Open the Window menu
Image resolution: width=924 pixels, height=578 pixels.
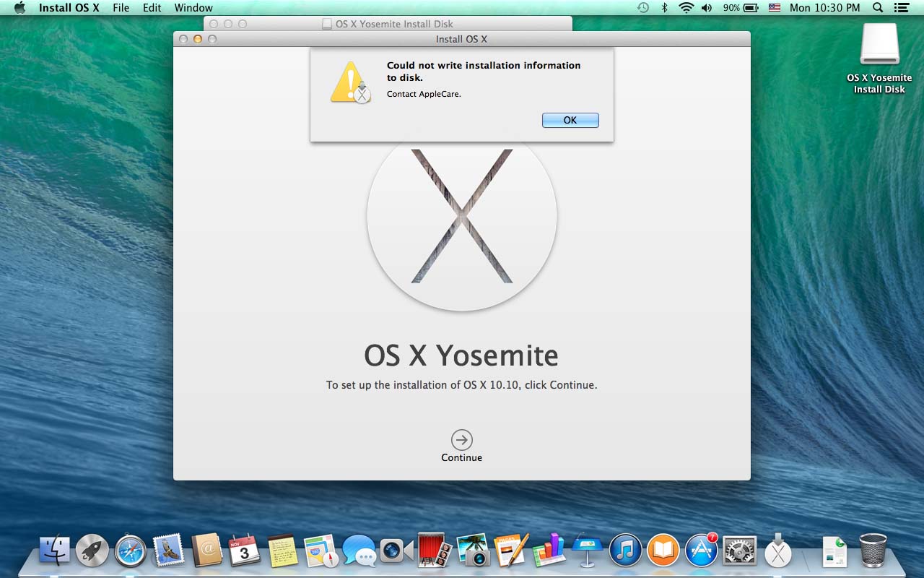click(x=193, y=8)
